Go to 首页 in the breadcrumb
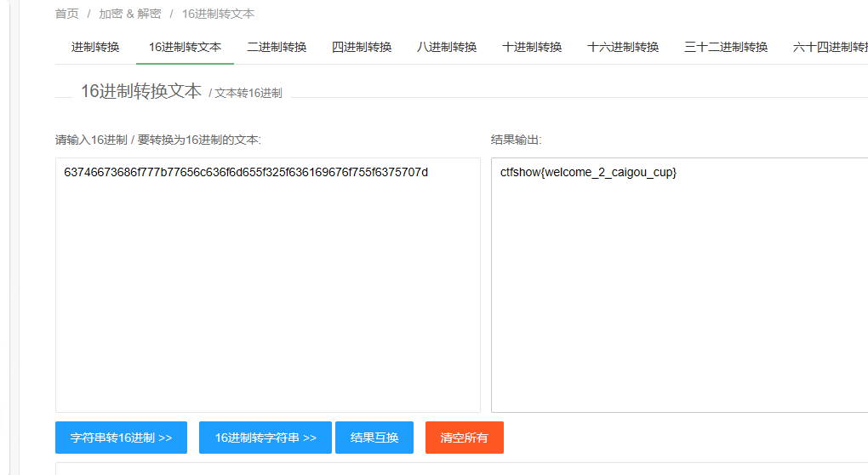The width and height of the screenshot is (868, 475). pos(66,14)
